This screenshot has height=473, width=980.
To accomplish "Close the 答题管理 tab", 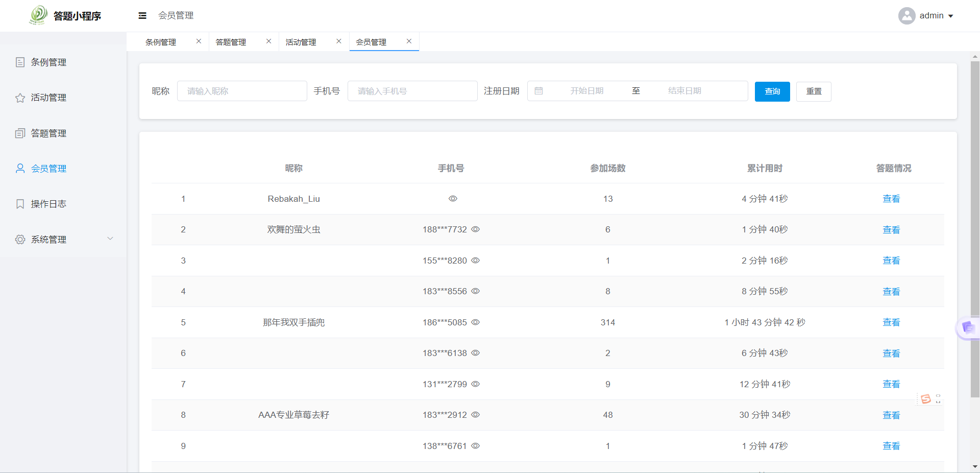I will click(x=268, y=41).
